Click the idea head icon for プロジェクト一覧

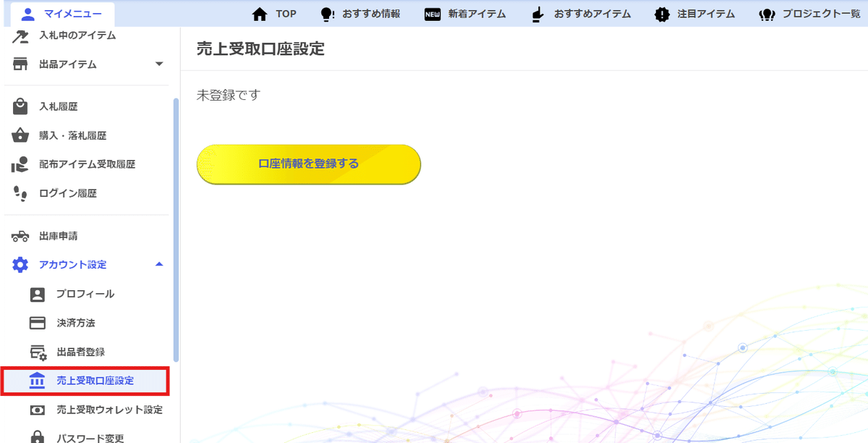[767, 14]
